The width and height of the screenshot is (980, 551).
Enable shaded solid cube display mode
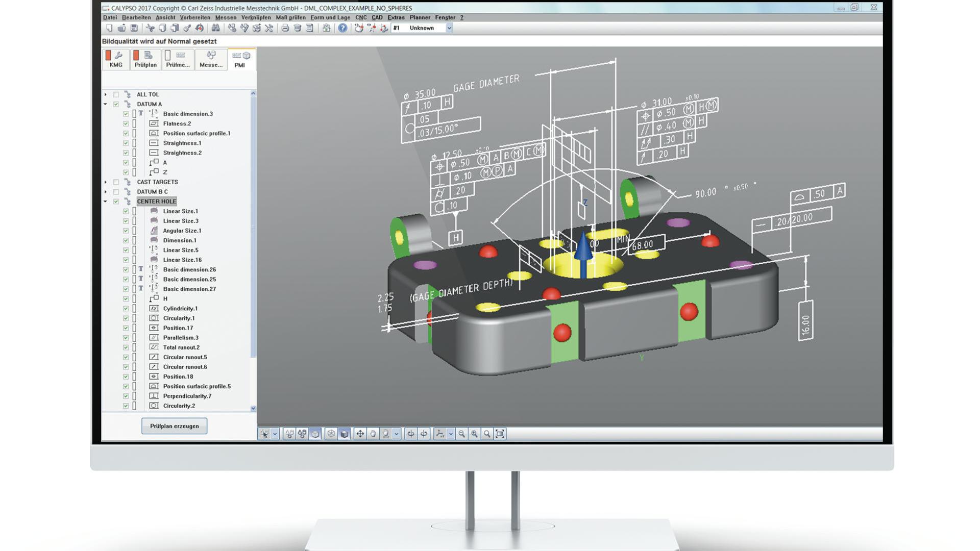coord(344,434)
